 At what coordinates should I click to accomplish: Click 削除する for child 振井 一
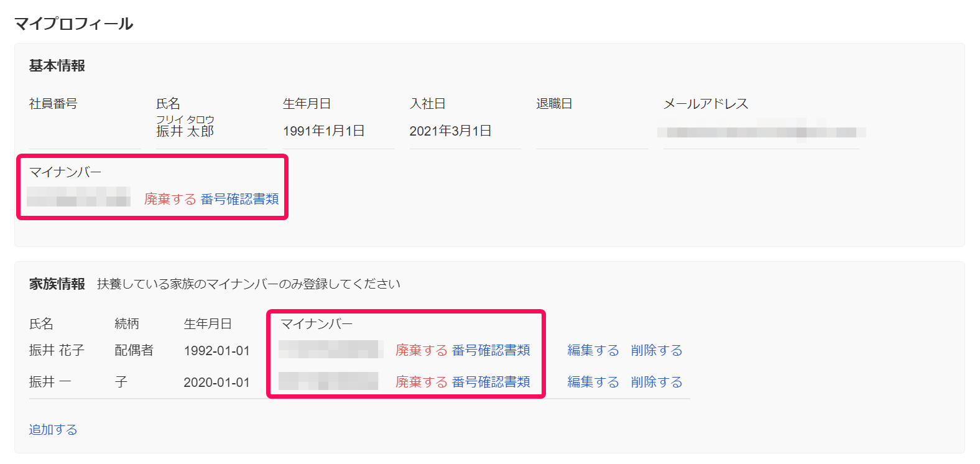click(656, 382)
